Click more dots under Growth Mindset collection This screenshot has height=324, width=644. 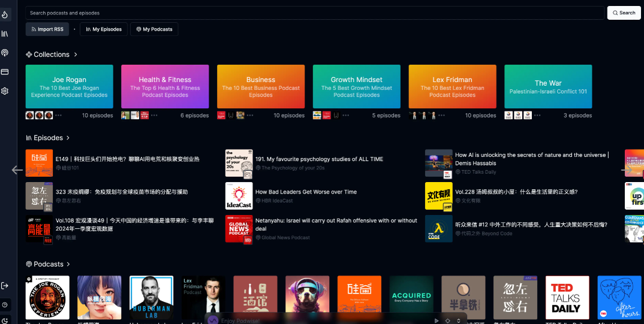pyautogui.click(x=346, y=115)
